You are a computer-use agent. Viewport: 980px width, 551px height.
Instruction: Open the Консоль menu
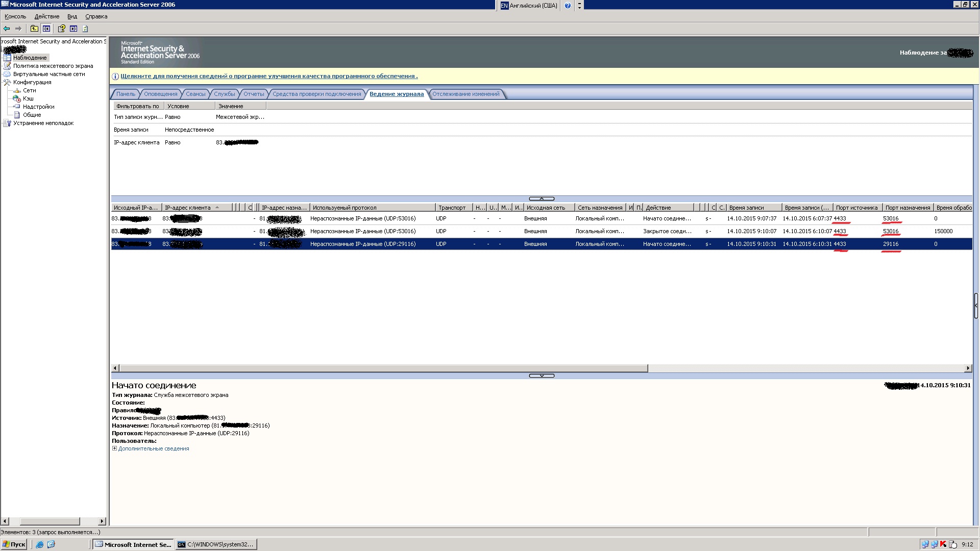point(15,16)
